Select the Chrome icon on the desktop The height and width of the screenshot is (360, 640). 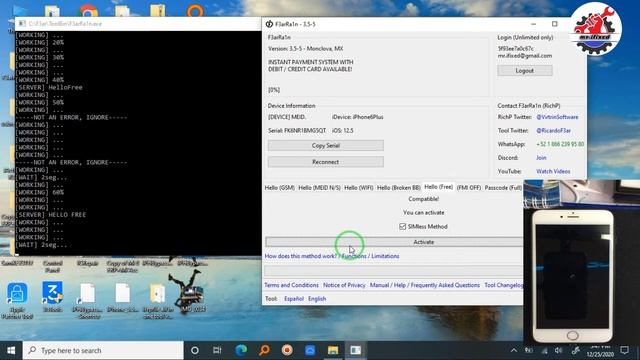[89, 11]
